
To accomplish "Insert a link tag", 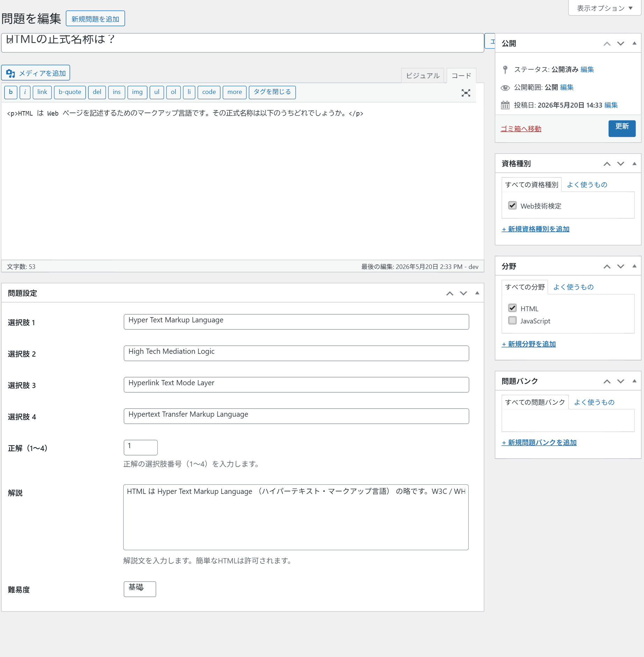I will 42,92.
